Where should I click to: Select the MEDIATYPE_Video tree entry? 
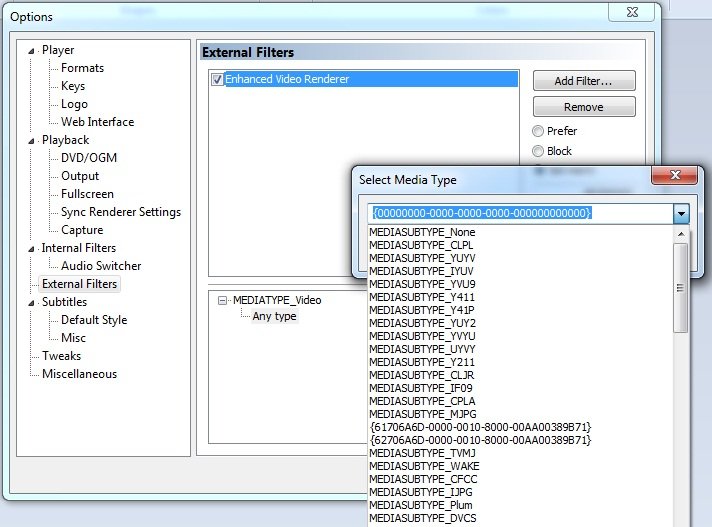277,300
